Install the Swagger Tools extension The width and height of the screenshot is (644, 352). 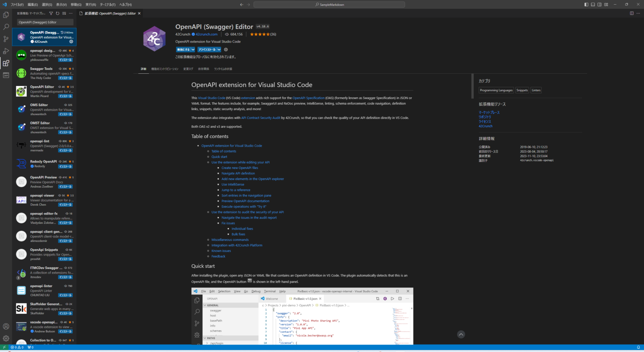coord(65,78)
